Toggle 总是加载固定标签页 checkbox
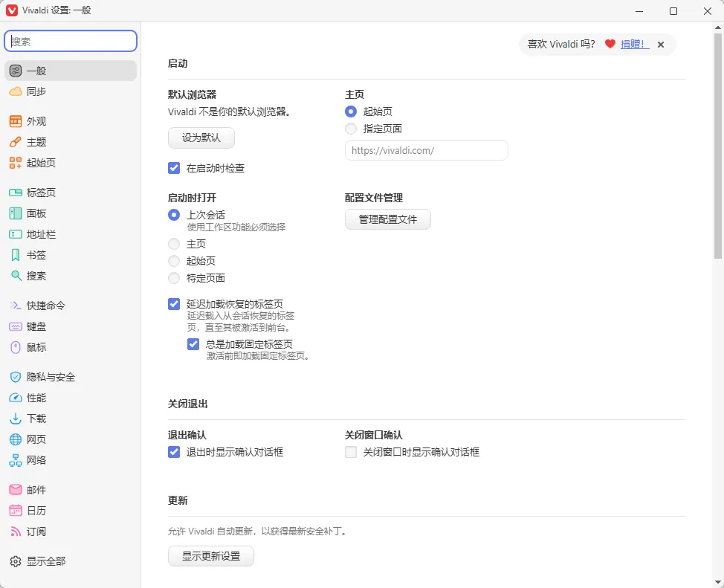This screenshot has width=724, height=588. (x=193, y=344)
